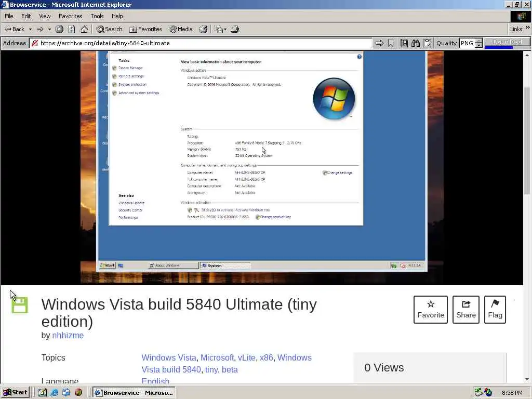Image resolution: width=532 pixels, height=399 pixels.
Task: Open the Windows Start menu
Action: click(15, 393)
